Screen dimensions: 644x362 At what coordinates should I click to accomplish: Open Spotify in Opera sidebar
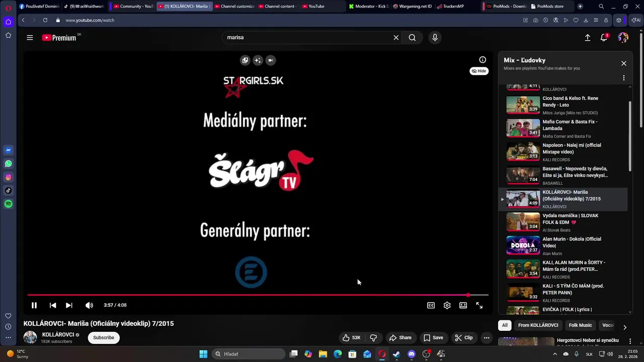point(8,204)
